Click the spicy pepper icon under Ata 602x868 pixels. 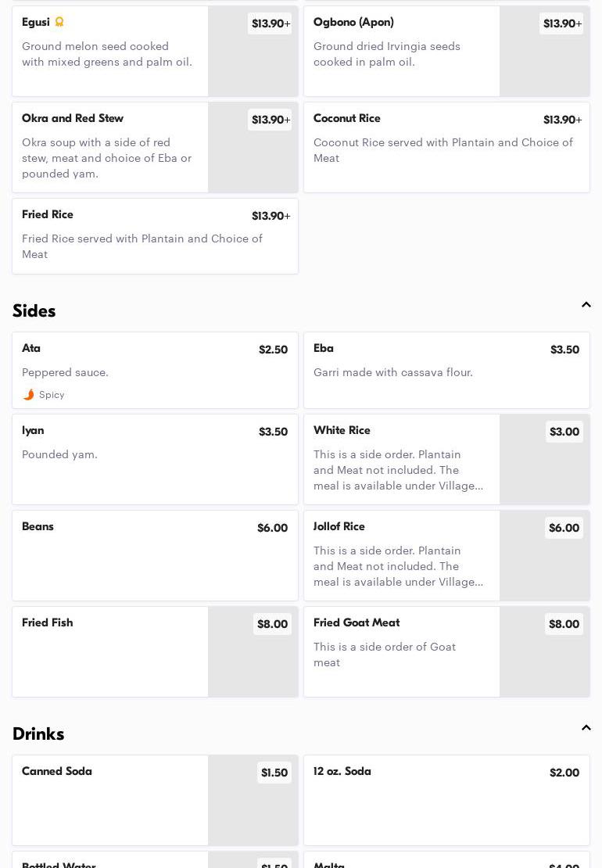coord(29,395)
